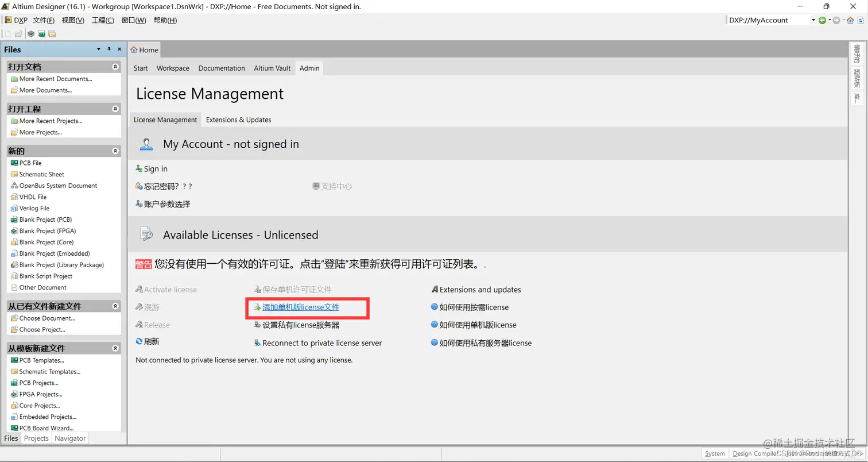Switch to the Documentation tab

click(x=222, y=68)
